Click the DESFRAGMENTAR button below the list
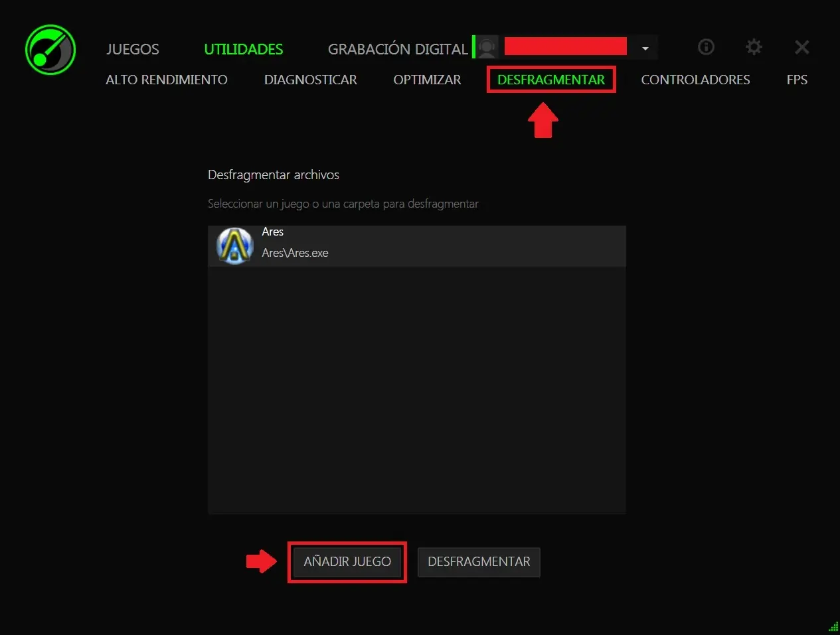This screenshot has height=635, width=840. tap(479, 561)
